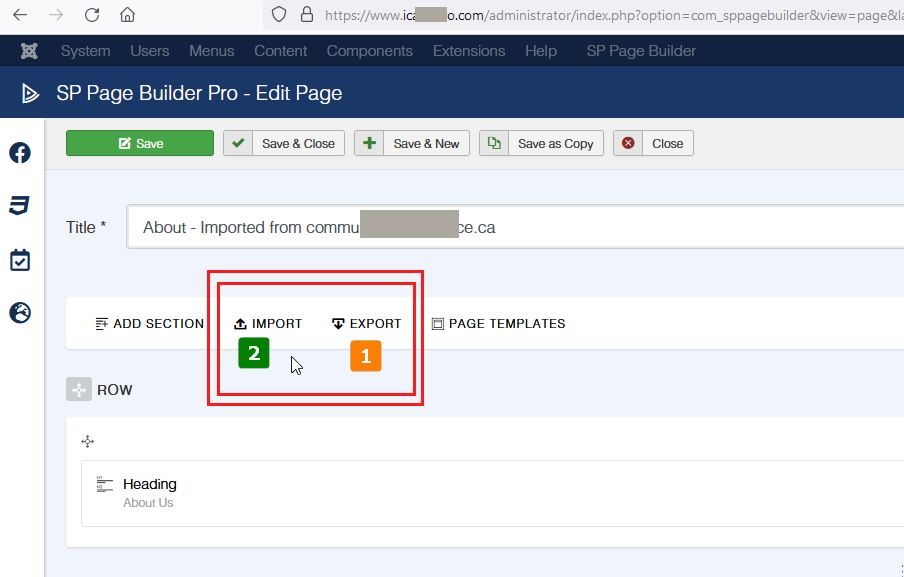Image resolution: width=904 pixels, height=577 pixels.
Task: Click IMPORT to upload a page layout
Action: 268,323
